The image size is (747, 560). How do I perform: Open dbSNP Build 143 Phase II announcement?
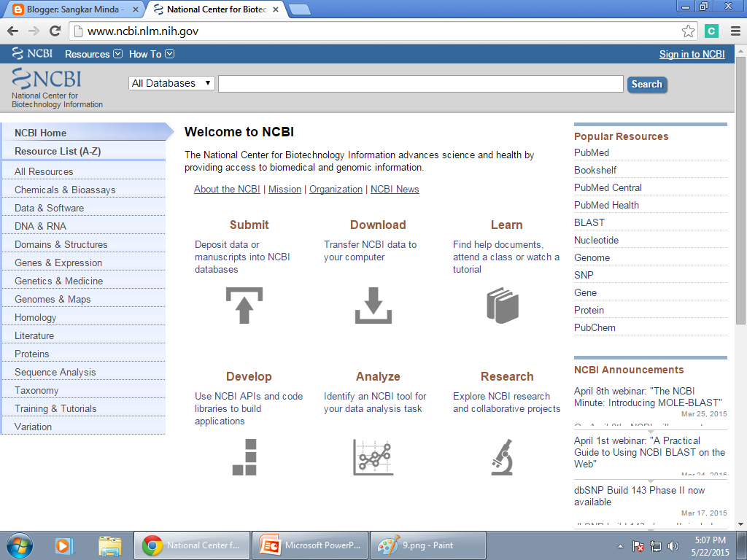[x=639, y=496]
